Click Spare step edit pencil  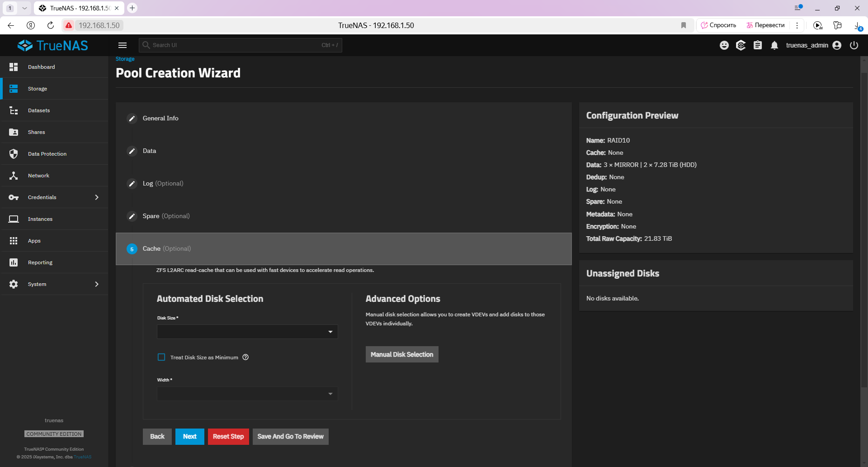pyautogui.click(x=132, y=216)
